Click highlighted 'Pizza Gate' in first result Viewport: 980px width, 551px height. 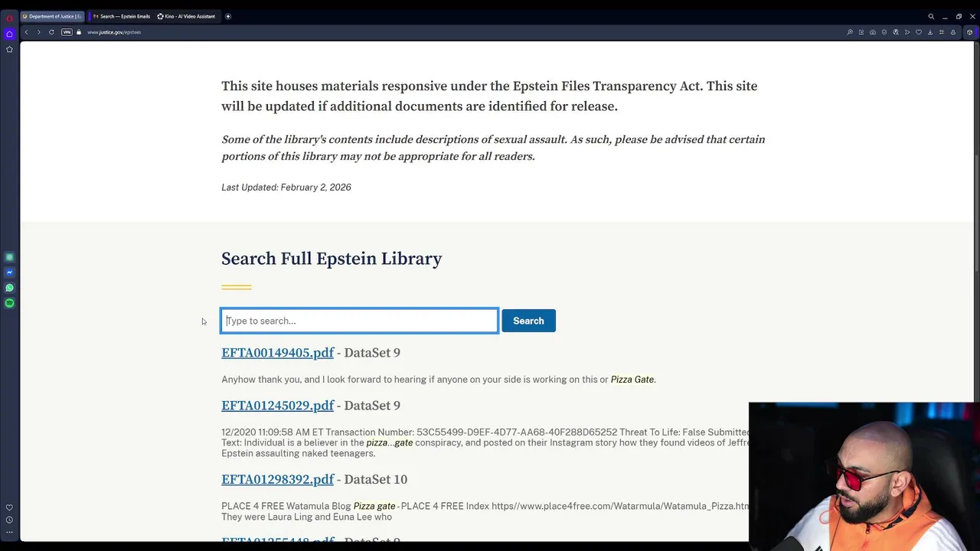pos(632,380)
